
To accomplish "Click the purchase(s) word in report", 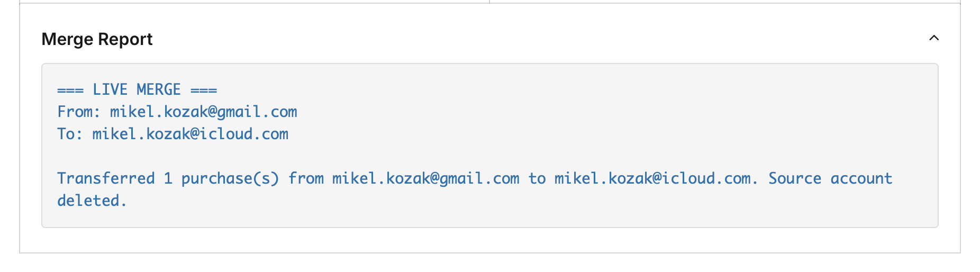I will 230,178.
